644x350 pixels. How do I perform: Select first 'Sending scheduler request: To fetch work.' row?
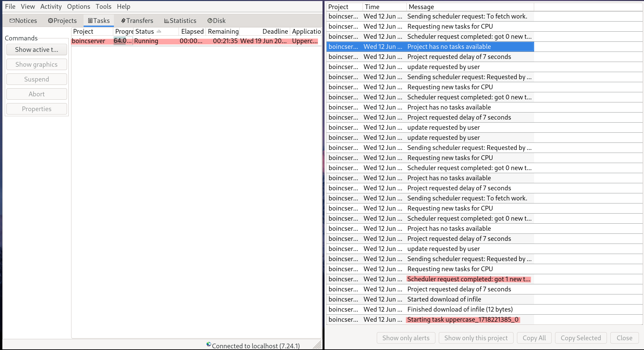(x=430, y=16)
